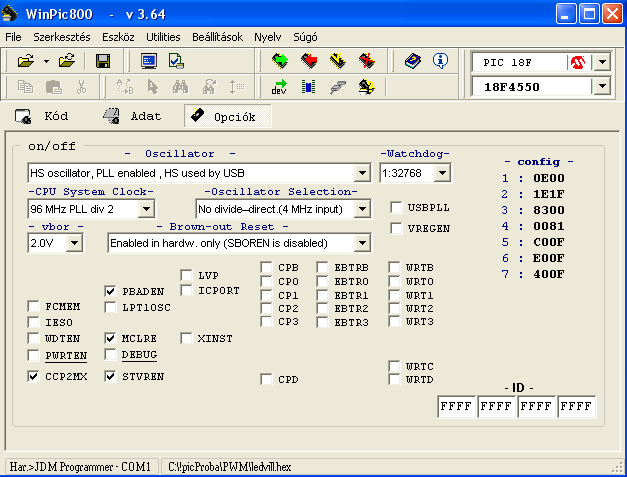Enable the CPD checkbox
The width and height of the screenshot is (627, 477).
(x=266, y=379)
